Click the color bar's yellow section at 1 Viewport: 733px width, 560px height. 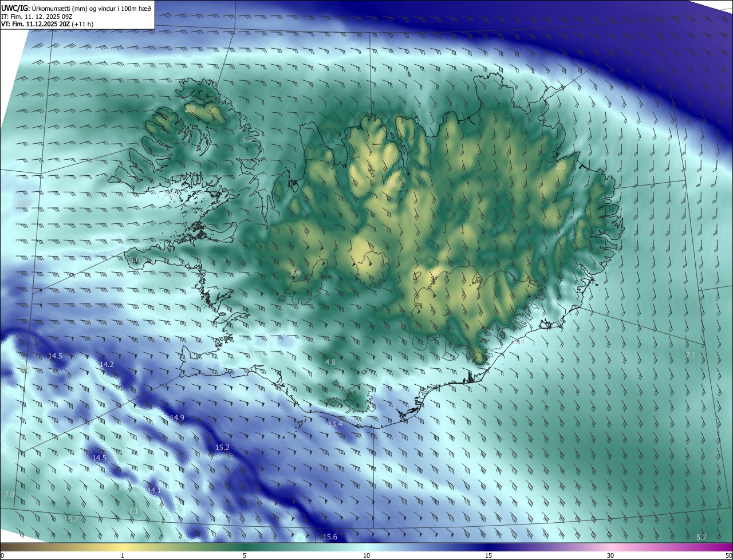(123, 547)
